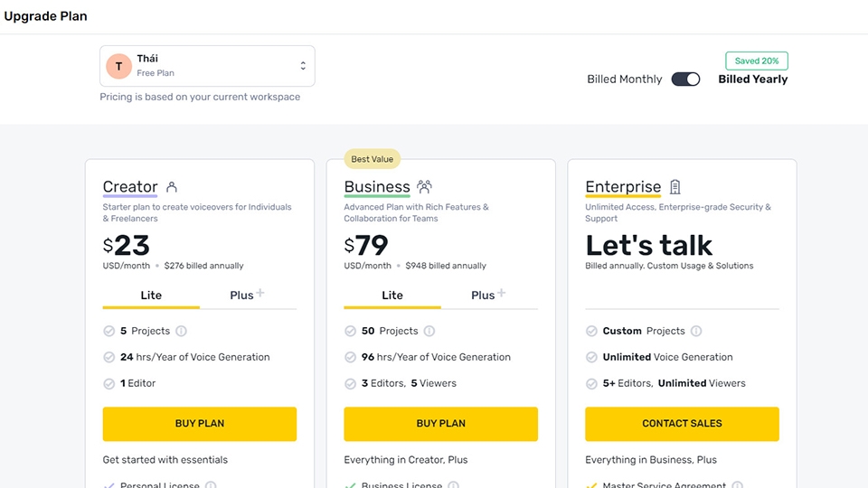Screen dimensions: 868x488
Task: Open the Thái workspace dropdown
Action: pos(207,66)
